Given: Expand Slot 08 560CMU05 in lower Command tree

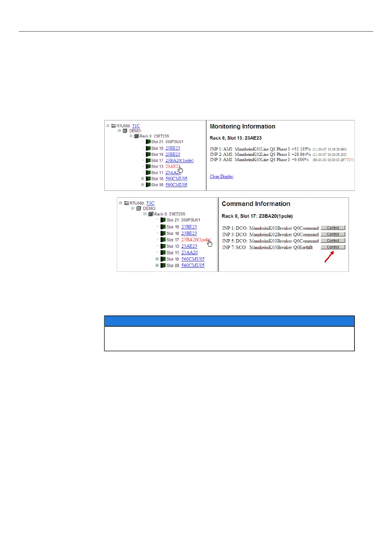Looking at the screenshot, I should (x=157, y=265).
